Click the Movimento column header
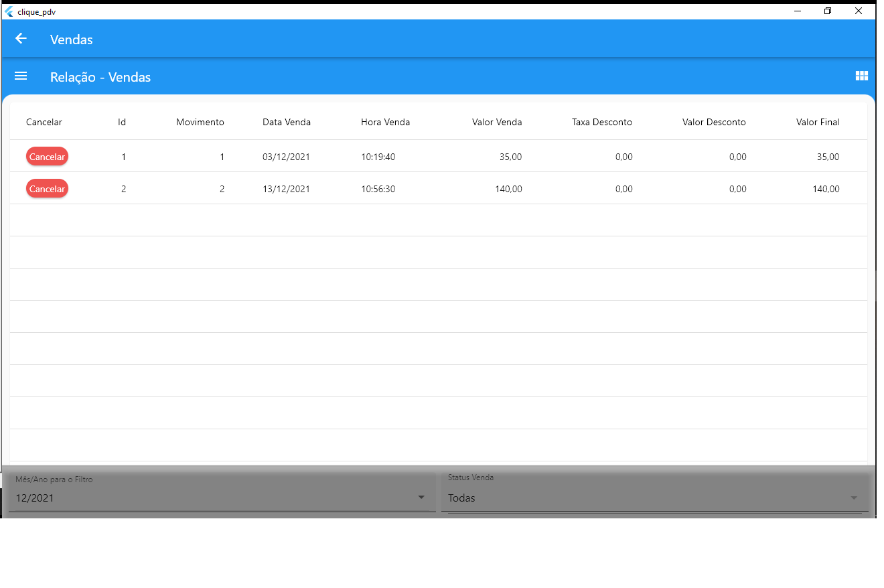The height and width of the screenshot is (588, 884). tap(200, 123)
